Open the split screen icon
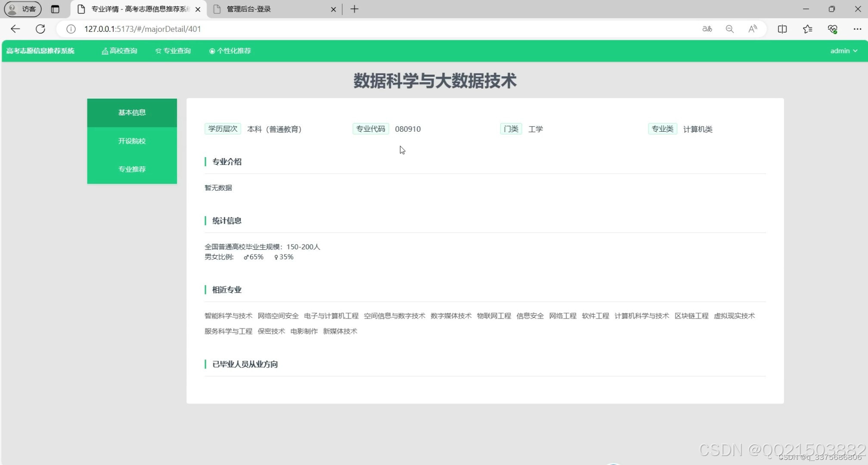The height and width of the screenshot is (465, 868). (x=782, y=29)
